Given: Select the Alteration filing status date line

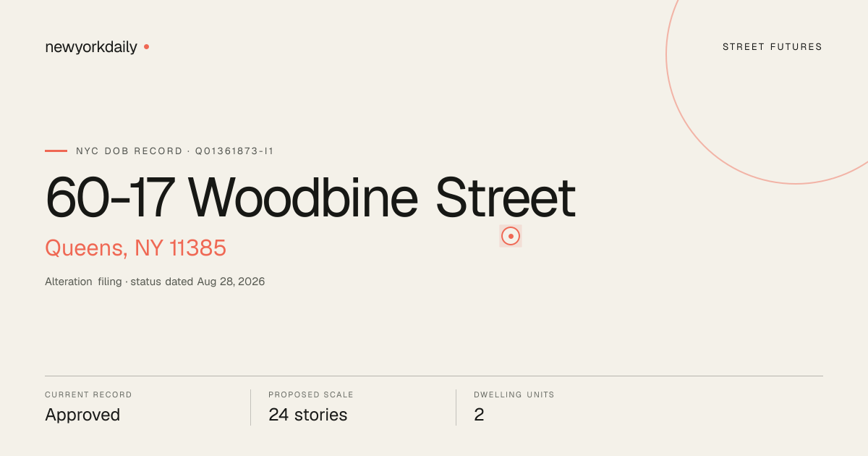Looking at the screenshot, I should pyautogui.click(x=155, y=282).
